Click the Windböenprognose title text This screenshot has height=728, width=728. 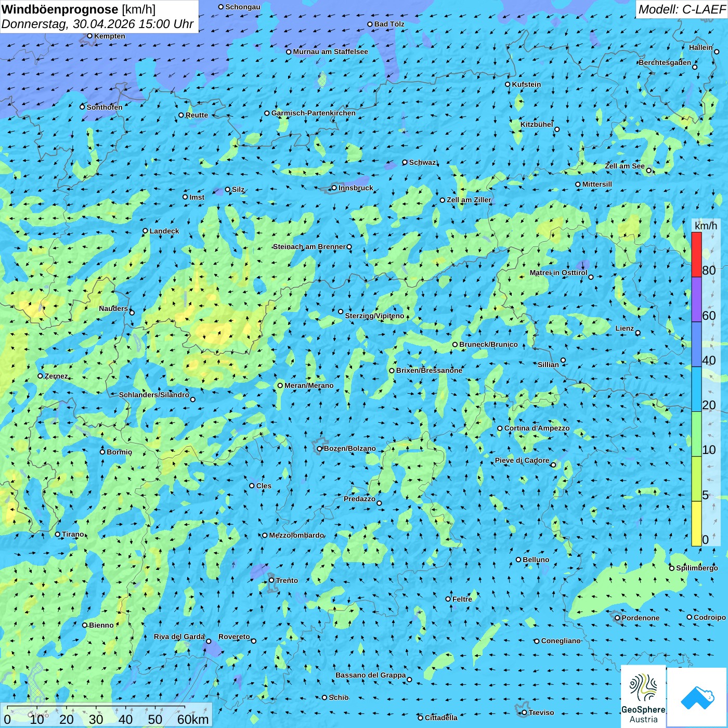coord(60,9)
